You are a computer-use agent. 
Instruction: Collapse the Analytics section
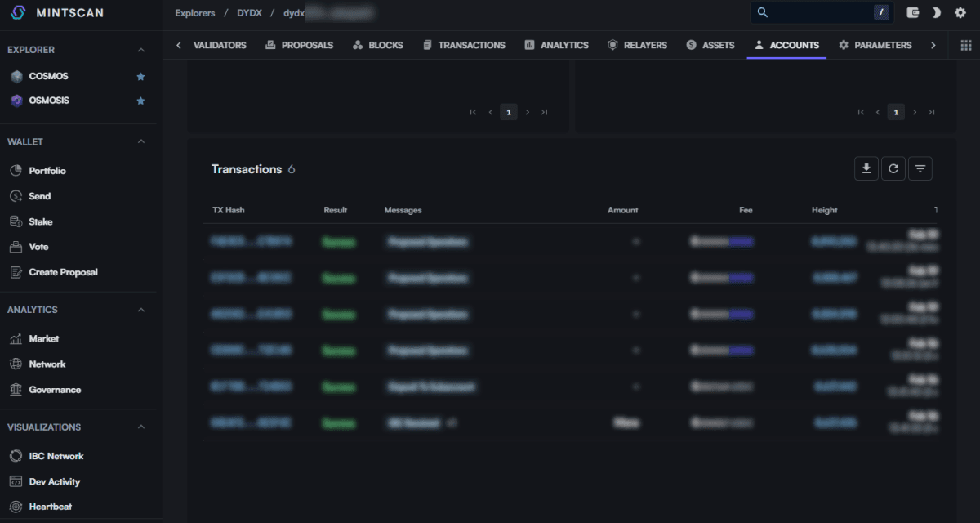(140, 311)
